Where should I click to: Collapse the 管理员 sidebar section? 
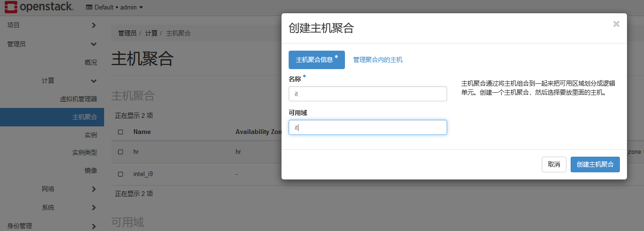(52, 44)
